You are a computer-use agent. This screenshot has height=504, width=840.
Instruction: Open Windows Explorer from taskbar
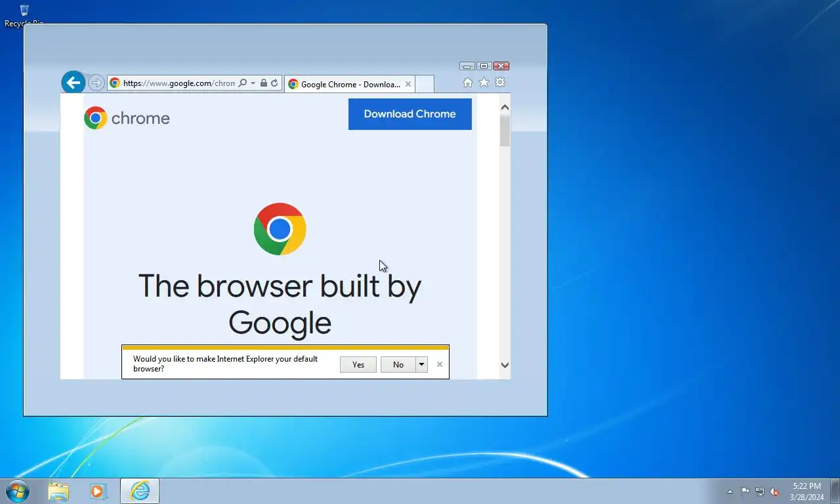(58, 491)
